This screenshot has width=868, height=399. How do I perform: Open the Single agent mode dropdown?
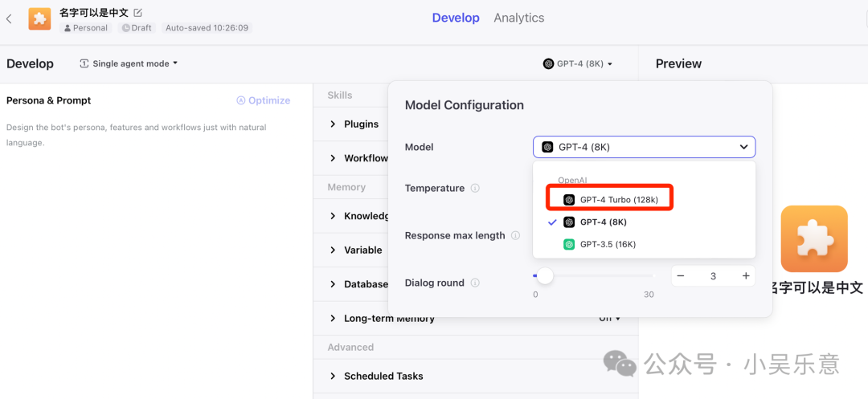click(x=129, y=63)
